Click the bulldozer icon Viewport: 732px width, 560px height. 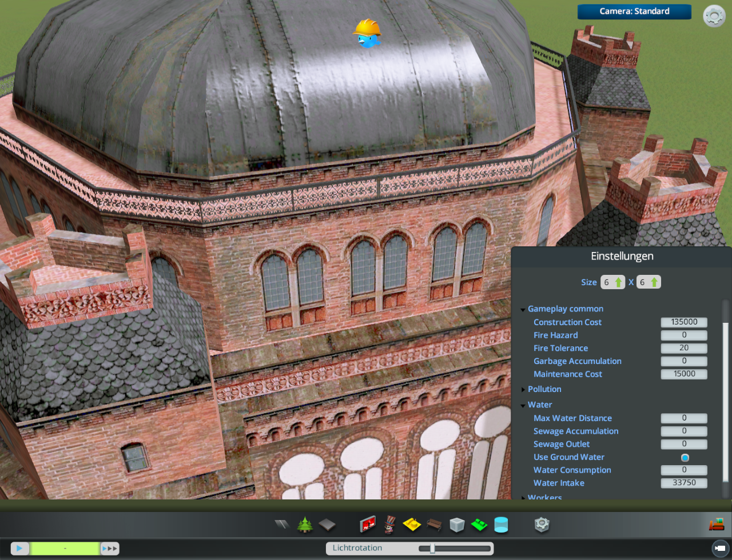click(715, 523)
